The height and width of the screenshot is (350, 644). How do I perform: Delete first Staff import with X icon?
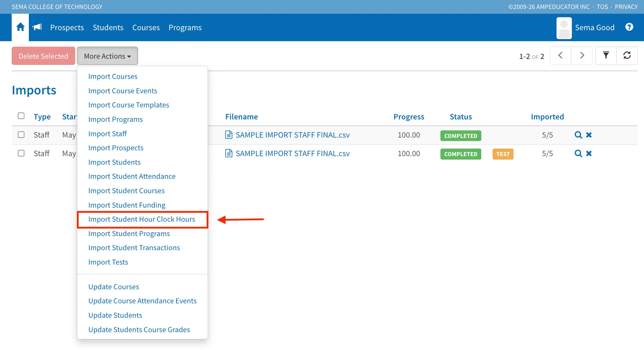click(589, 135)
